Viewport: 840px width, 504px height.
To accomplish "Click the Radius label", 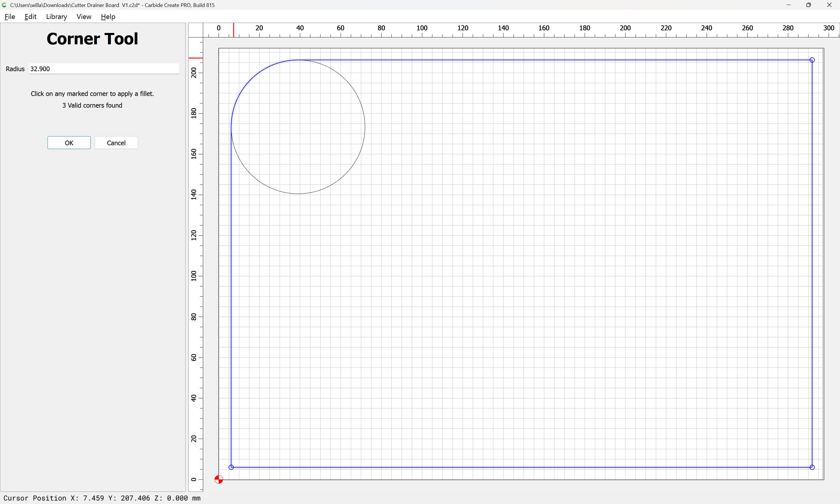I will coord(15,69).
